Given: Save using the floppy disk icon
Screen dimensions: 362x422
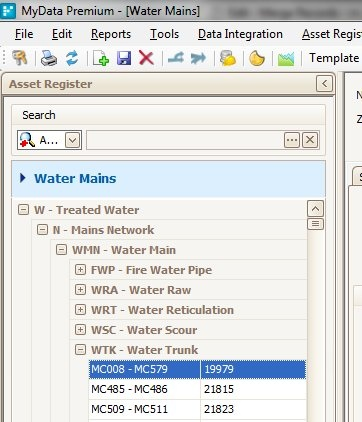Looking at the screenshot, I should [124, 58].
